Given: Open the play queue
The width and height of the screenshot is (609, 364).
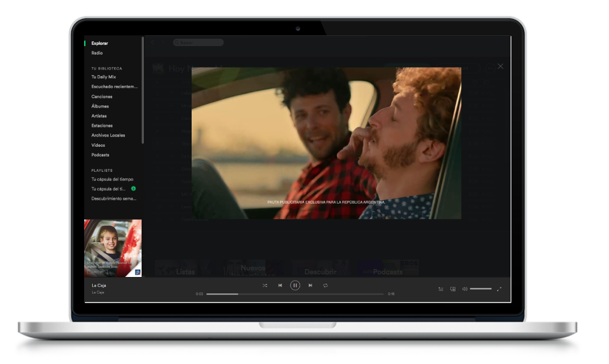Looking at the screenshot, I should (441, 289).
